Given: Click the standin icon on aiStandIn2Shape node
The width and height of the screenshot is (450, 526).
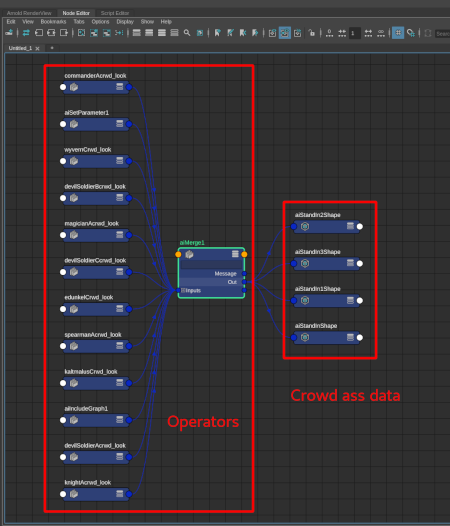Looking at the screenshot, I should tap(305, 226).
